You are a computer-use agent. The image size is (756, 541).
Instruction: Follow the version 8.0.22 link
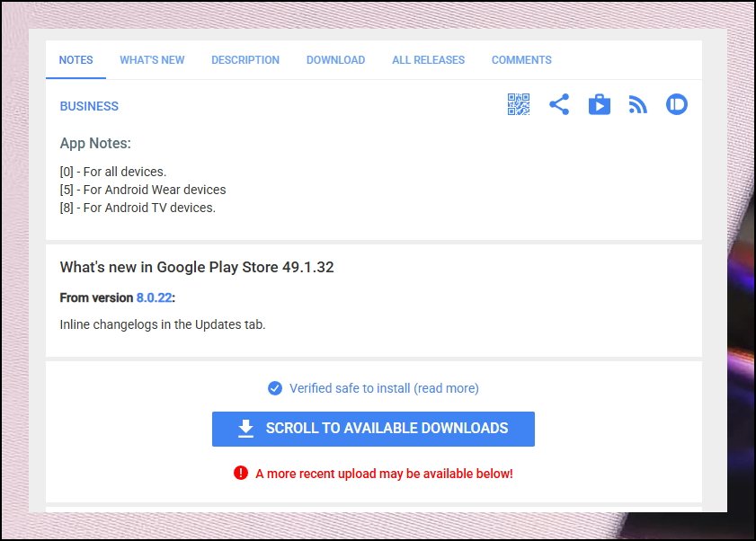pyautogui.click(x=154, y=297)
